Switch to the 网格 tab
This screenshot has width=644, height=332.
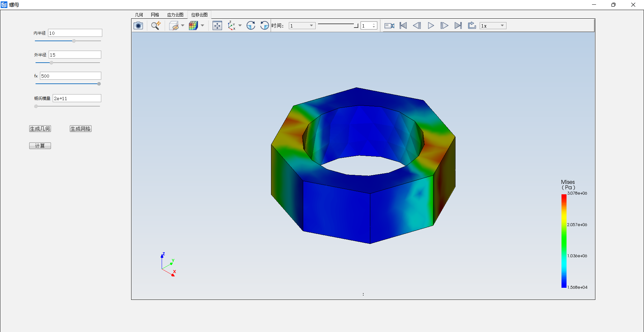click(x=155, y=15)
